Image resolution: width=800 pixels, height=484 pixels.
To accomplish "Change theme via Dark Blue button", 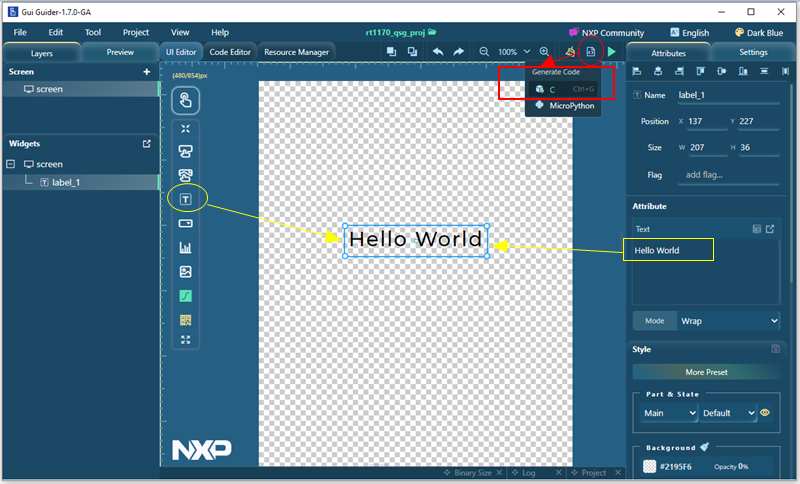I will pos(759,33).
